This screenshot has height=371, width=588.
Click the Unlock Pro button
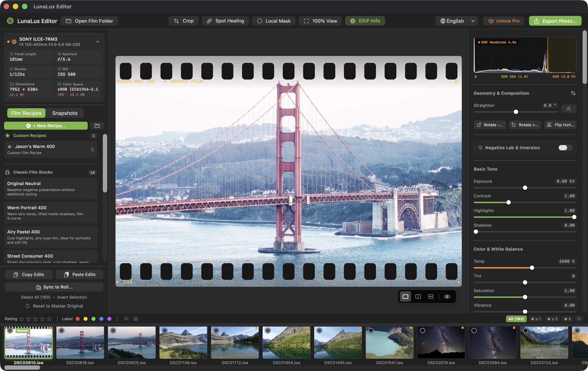click(x=504, y=21)
